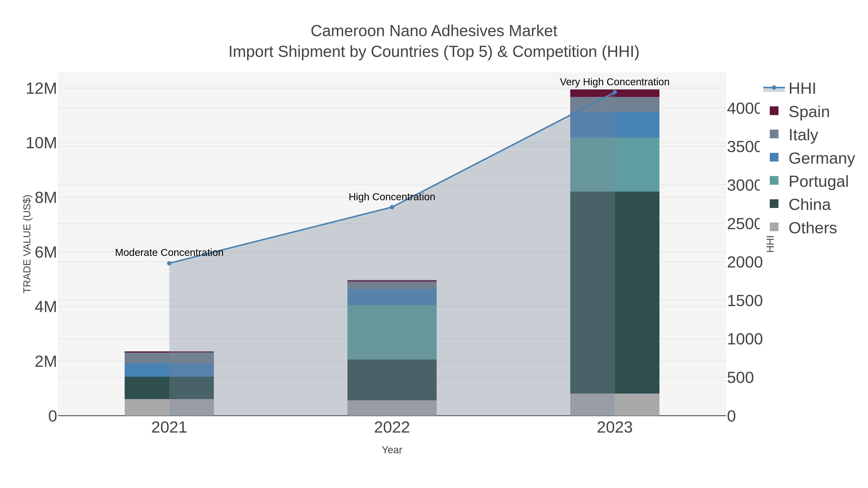Click the Portugal legend color swatch
This screenshot has height=488, width=868.
pos(774,180)
